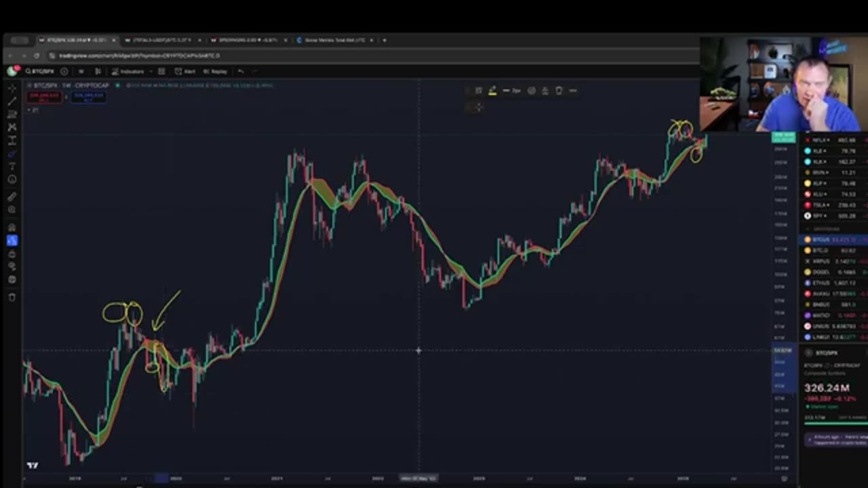Select BNBUSD in the watchlist
This screenshot has height=488, width=868.
point(834,304)
